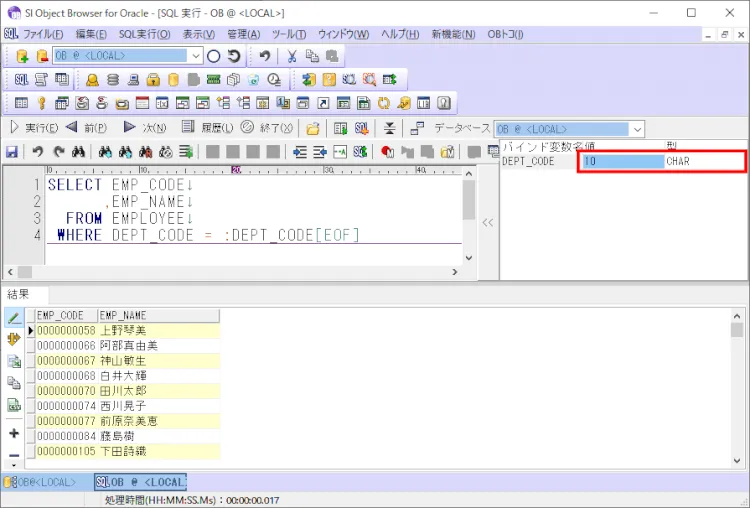Open the 表示(V) menu
The width and height of the screenshot is (750, 508).
coord(199,34)
